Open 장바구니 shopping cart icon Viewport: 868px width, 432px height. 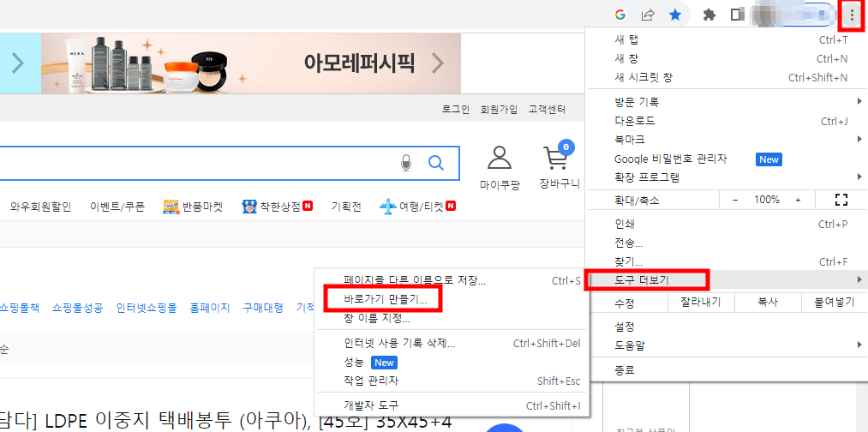pos(557,158)
